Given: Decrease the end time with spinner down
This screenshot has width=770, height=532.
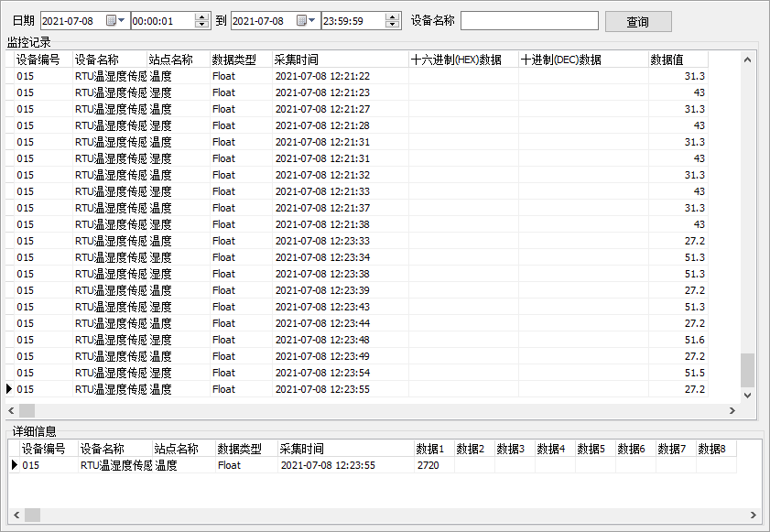Looking at the screenshot, I should (392, 24).
